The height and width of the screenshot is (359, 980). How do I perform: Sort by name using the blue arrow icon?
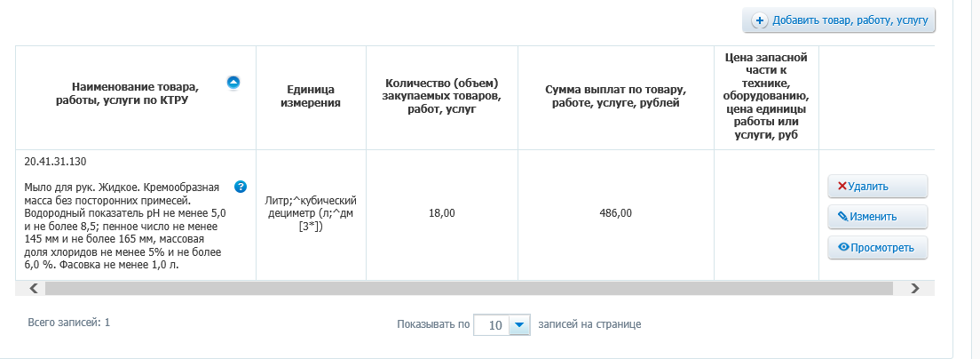point(233,83)
